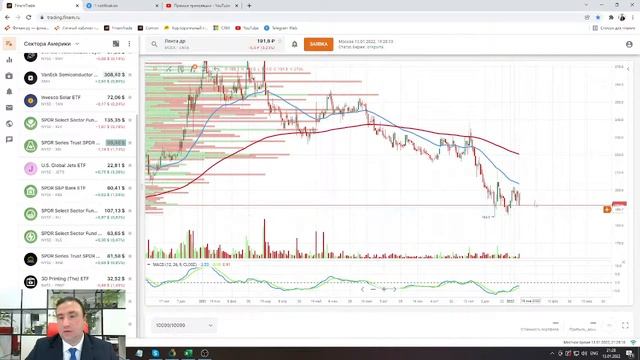Select VanEck Semiconductor in watchlist
Image resolution: width=640 pixels, height=360 pixels.
click(x=78, y=78)
